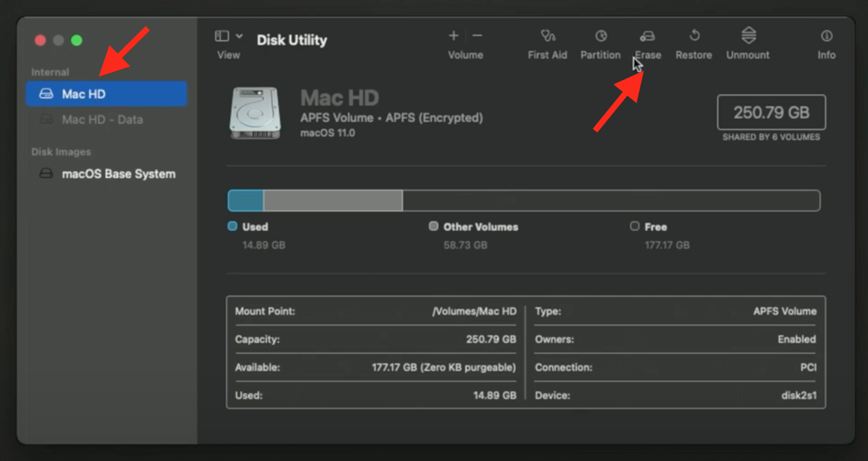Open the Info panel icon
Image resolution: width=868 pixels, height=461 pixels.
(x=826, y=36)
